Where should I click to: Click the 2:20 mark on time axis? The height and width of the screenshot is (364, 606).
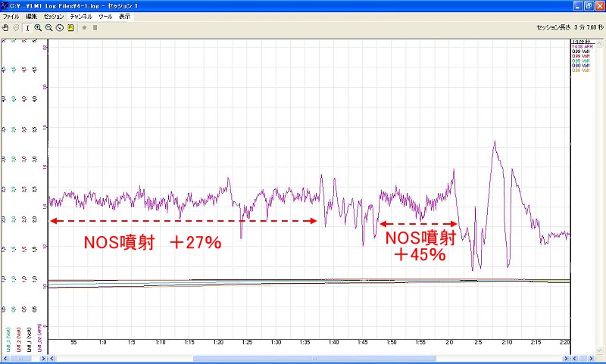[x=564, y=342]
